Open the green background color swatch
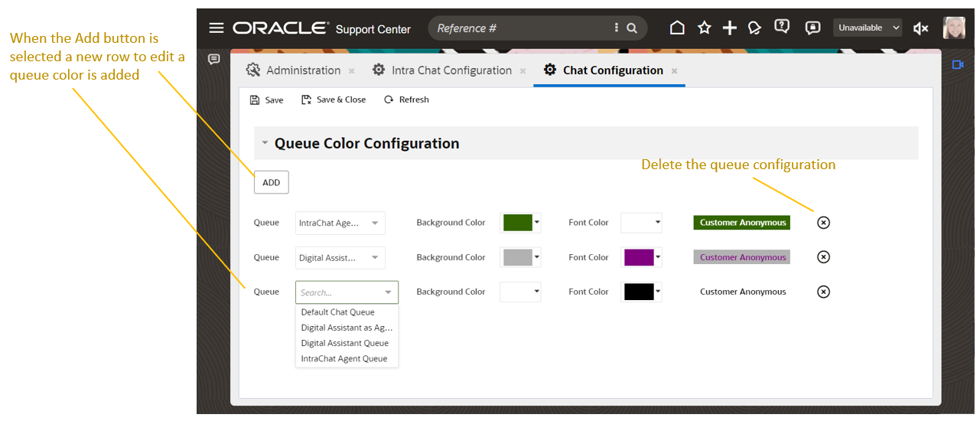 521,223
